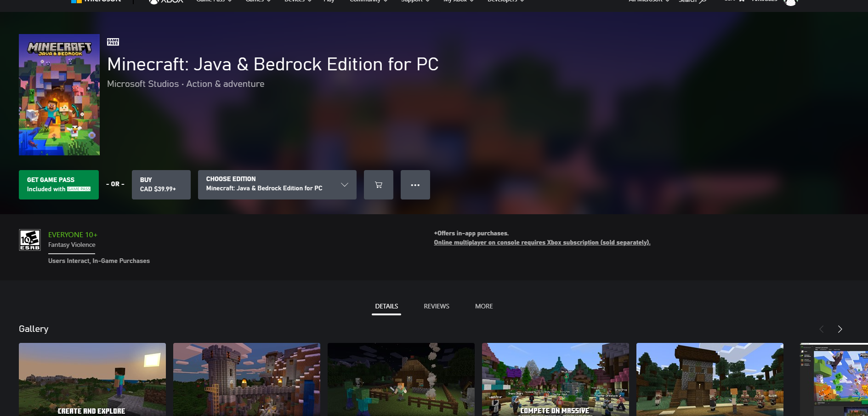Expand the Choose Edition dropdown

(x=277, y=185)
